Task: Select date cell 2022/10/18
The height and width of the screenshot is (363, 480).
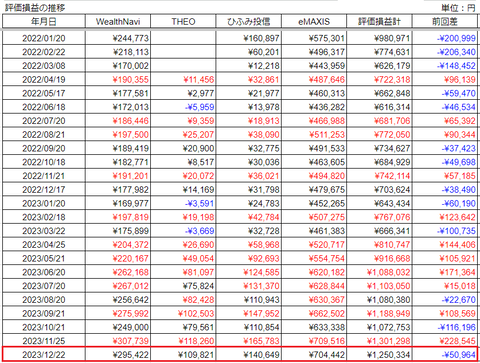Action: [44, 162]
